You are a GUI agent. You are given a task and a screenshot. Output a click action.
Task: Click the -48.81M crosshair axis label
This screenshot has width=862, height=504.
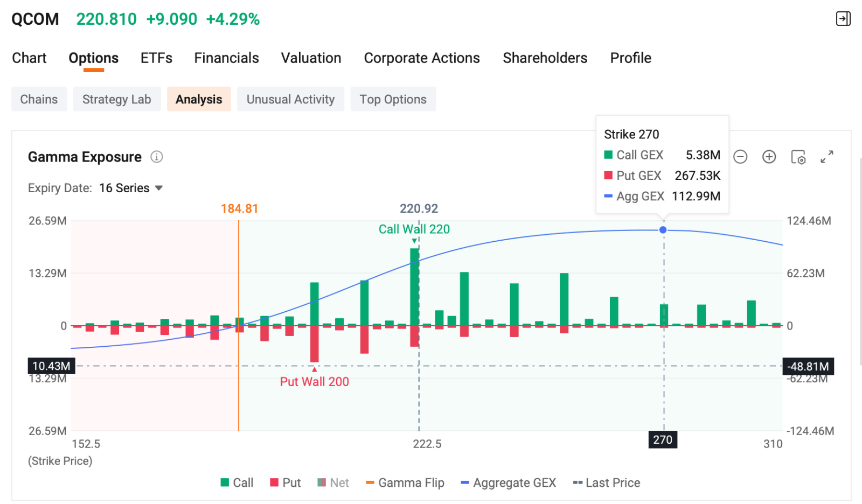[808, 367]
